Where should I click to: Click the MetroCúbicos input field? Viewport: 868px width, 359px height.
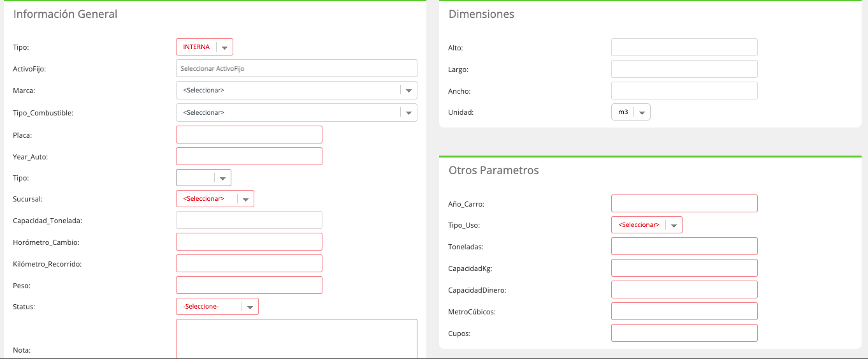(x=684, y=311)
